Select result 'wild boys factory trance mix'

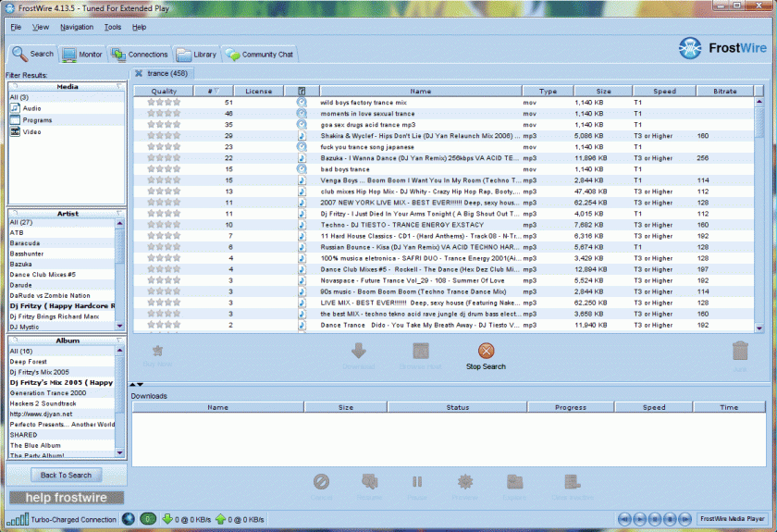(x=443, y=103)
